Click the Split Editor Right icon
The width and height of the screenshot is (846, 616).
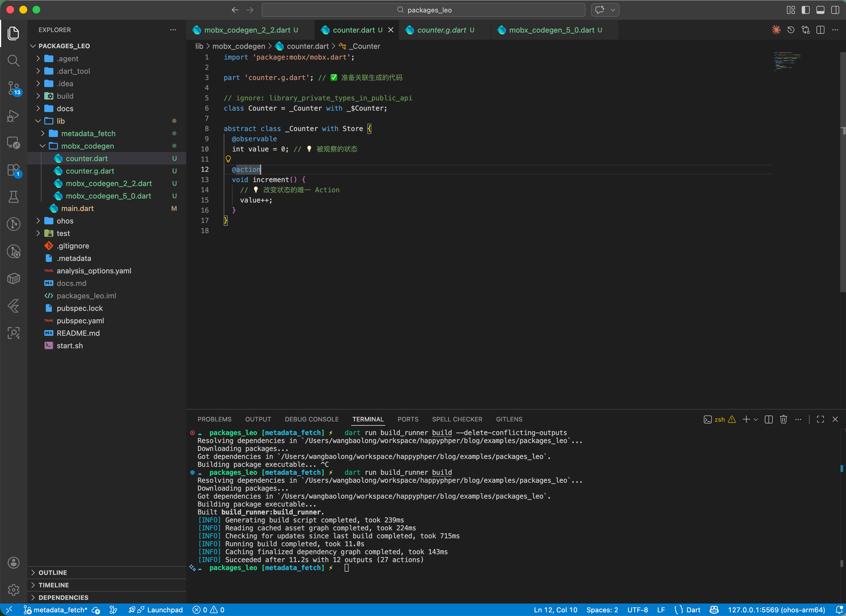820,30
